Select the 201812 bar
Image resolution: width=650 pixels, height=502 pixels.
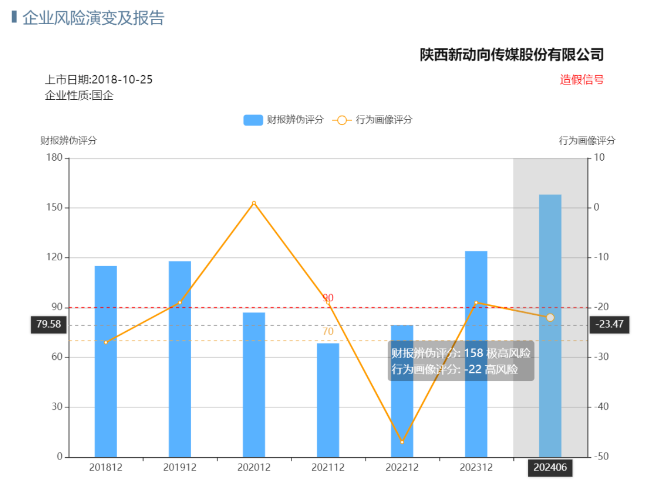[106, 361]
